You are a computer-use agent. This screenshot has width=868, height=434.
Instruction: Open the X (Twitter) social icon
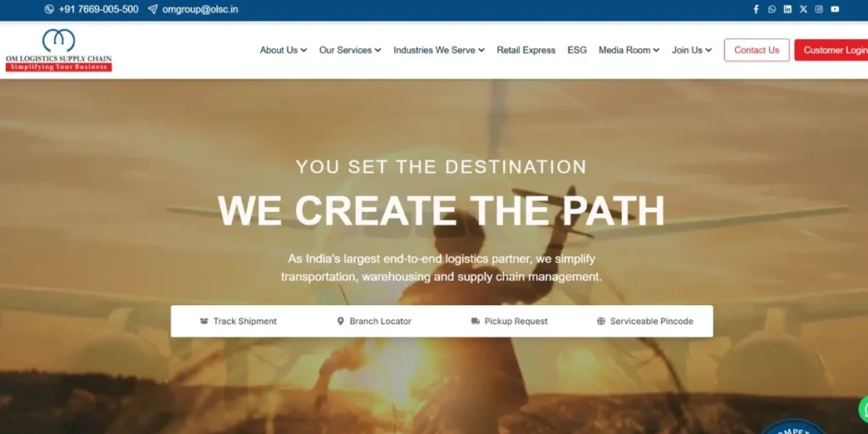pyautogui.click(x=804, y=9)
